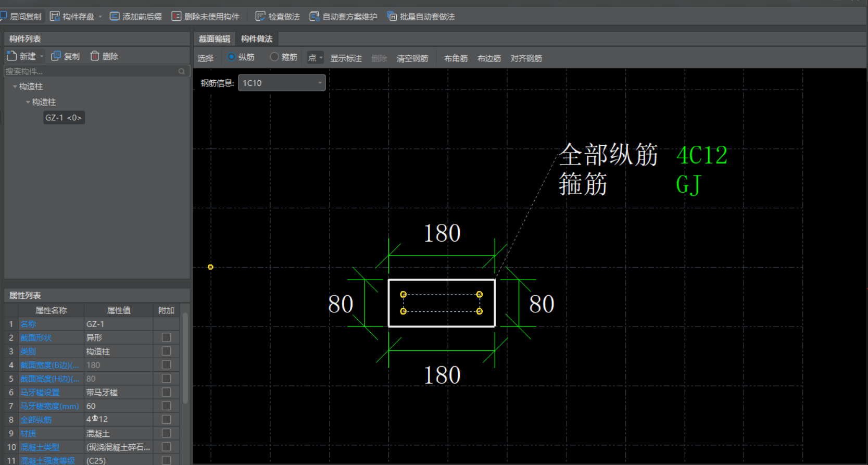Click the 添加前后缀 icon
Viewport: 868px width, 465px height.
pos(115,17)
